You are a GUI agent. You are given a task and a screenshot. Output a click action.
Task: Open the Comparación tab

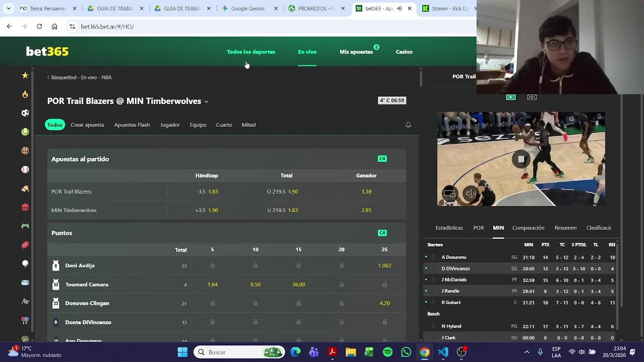tap(528, 228)
